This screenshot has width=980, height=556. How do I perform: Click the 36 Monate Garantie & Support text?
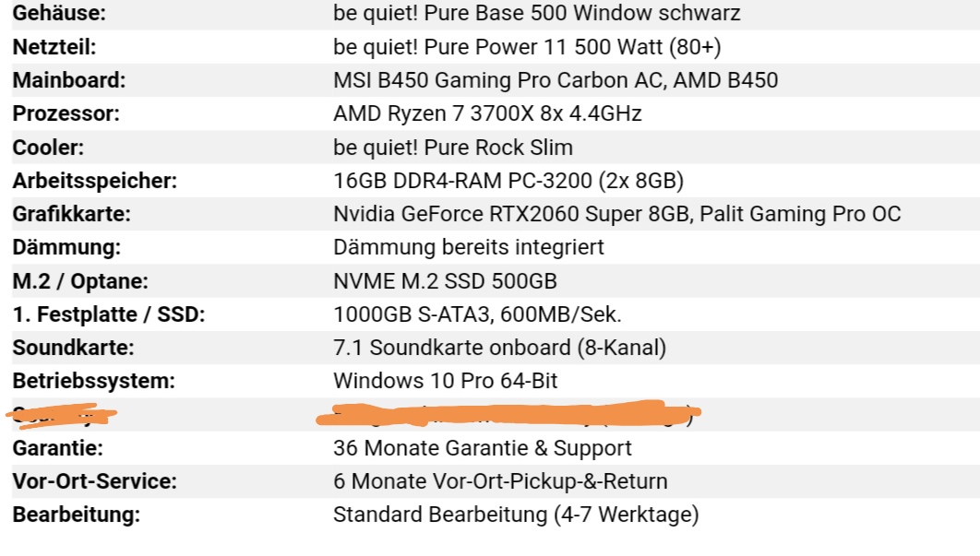point(482,448)
